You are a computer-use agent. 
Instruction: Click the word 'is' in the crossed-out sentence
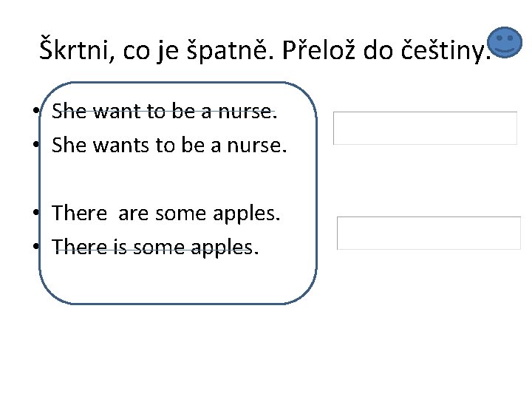tap(121, 247)
